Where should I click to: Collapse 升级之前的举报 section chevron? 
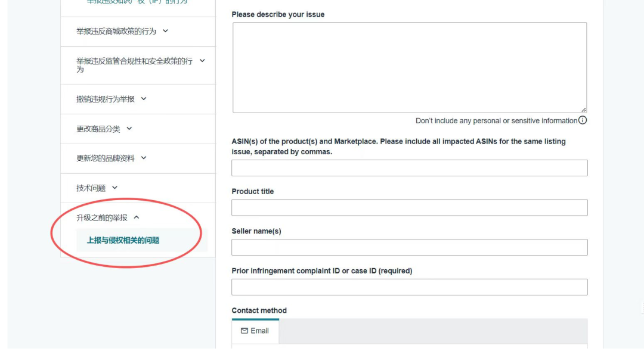137,217
